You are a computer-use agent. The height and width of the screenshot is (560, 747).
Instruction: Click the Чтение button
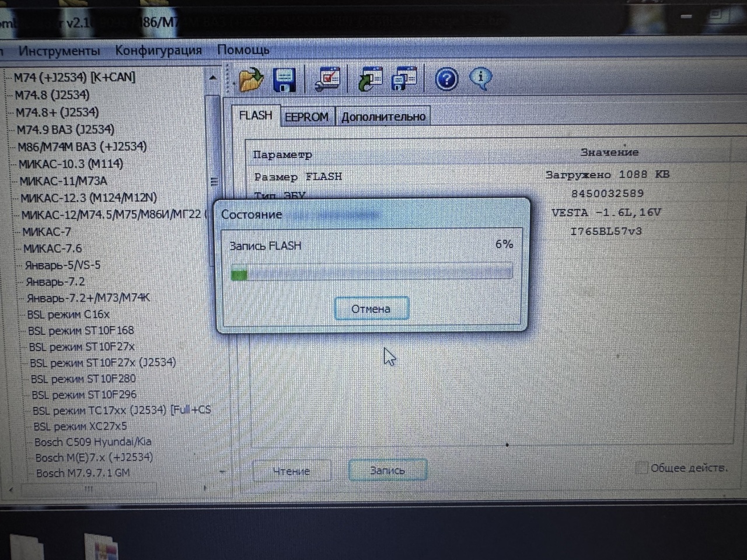[291, 471]
